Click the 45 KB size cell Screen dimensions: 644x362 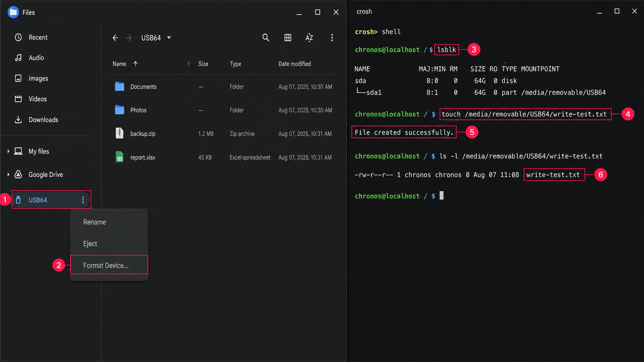point(205,158)
